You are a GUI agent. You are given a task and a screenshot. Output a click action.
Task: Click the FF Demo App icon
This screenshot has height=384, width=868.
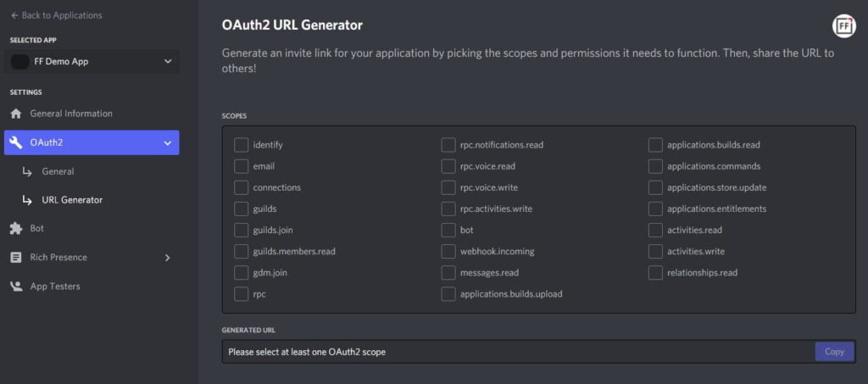click(x=19, y=61)
